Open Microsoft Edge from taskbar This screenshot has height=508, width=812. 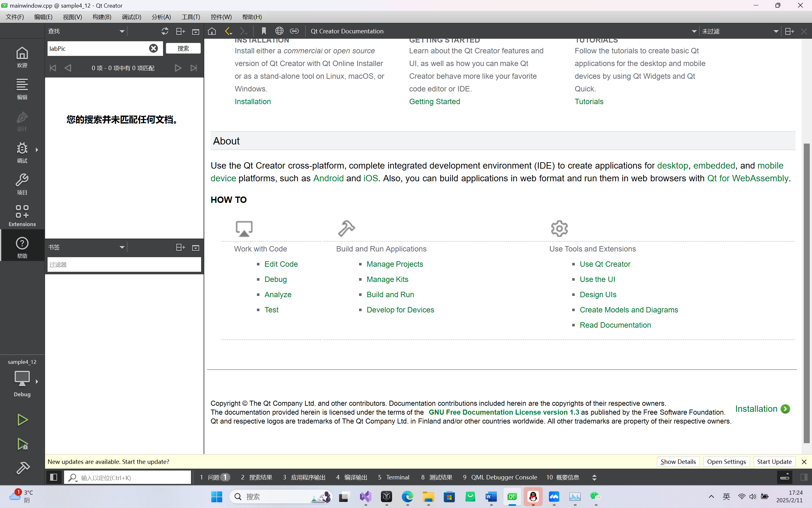point(407,497)
